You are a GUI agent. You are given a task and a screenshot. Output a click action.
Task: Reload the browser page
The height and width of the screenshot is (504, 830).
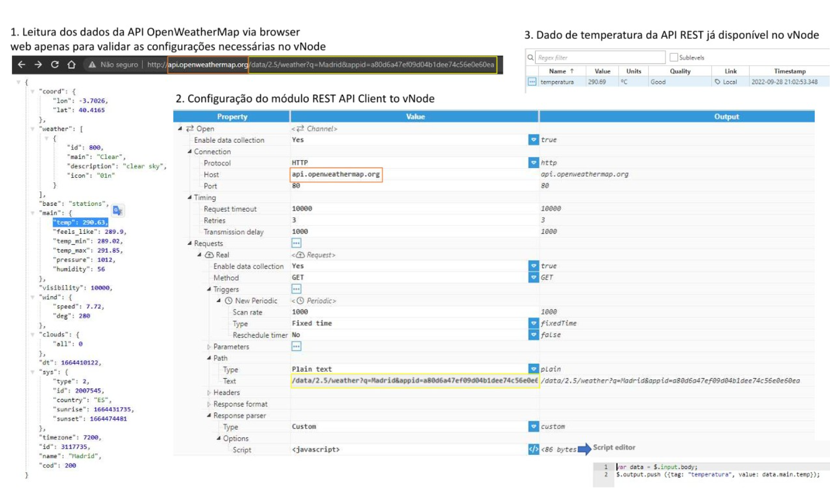pos(55,65)
